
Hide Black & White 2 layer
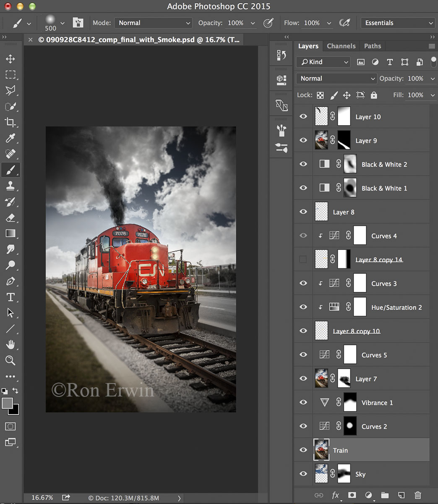pyautogui.click(x=303, y=164)
